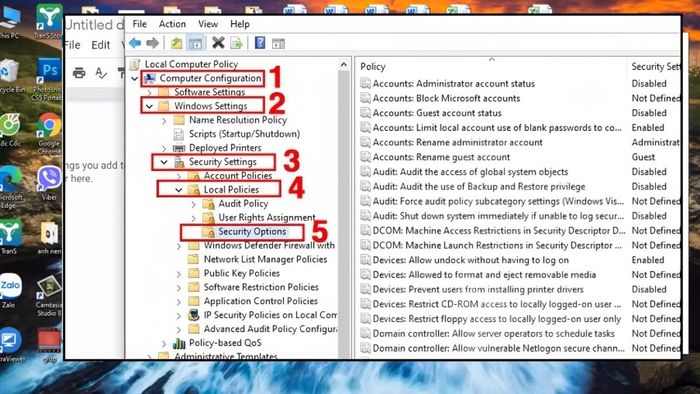Open Edit menu in Untitled document window
Viewport: 700px width, 394px height.
click(x=101, y=45)
